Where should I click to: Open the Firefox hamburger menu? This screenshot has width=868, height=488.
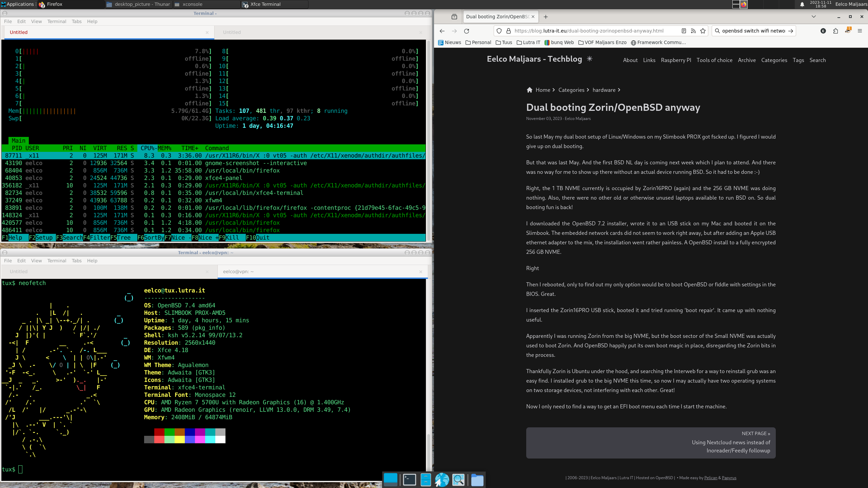[860, 31]
